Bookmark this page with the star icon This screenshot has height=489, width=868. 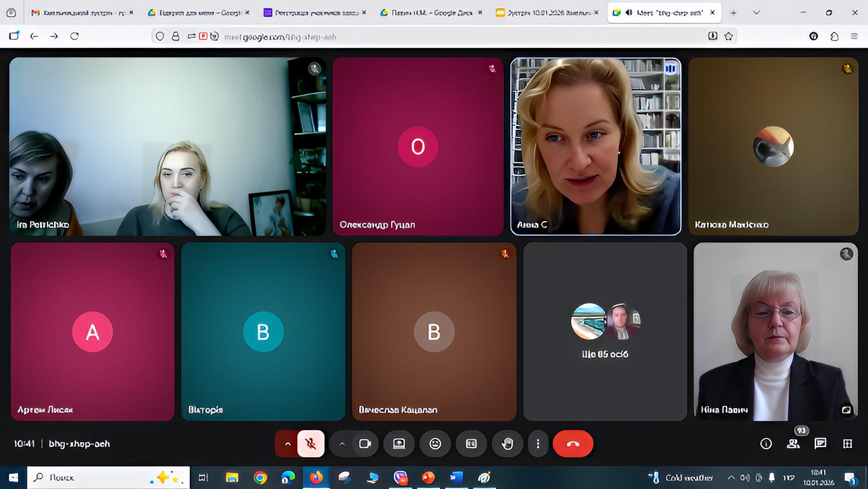tap(729, 36)
